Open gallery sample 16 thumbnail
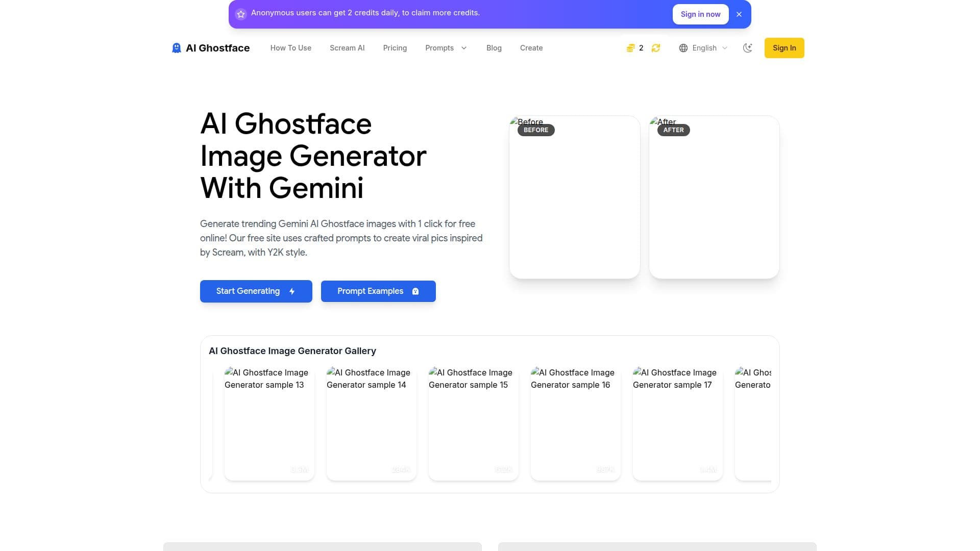 [x=576, y=423]
